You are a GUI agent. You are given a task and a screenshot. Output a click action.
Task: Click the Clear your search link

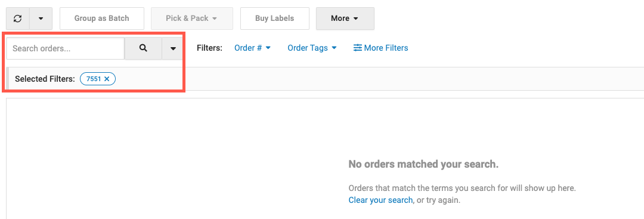[x=380, y=200]
